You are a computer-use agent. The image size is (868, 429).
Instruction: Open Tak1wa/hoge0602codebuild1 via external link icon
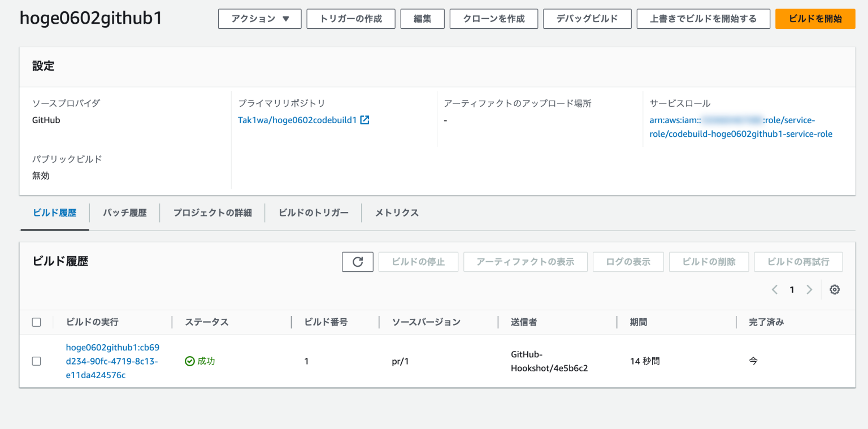pos(364,119)
